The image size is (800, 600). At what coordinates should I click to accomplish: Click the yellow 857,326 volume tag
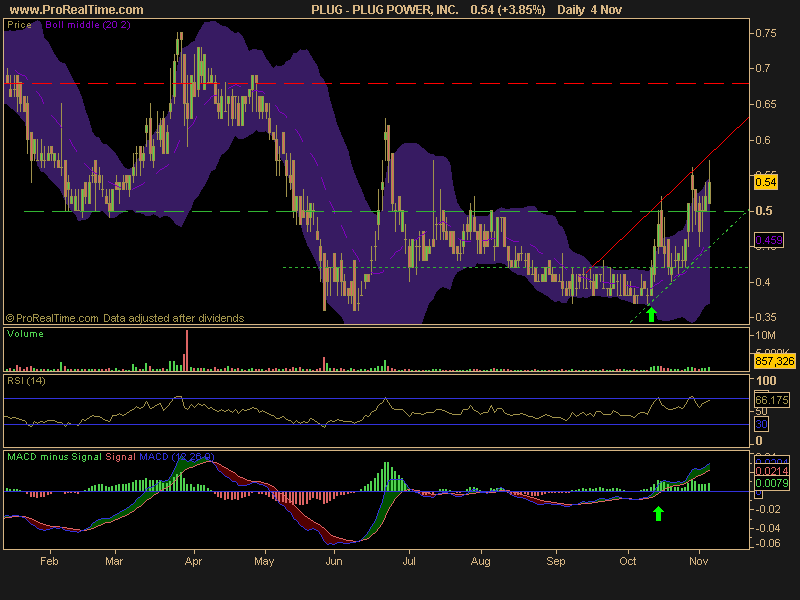click(774, 362)
